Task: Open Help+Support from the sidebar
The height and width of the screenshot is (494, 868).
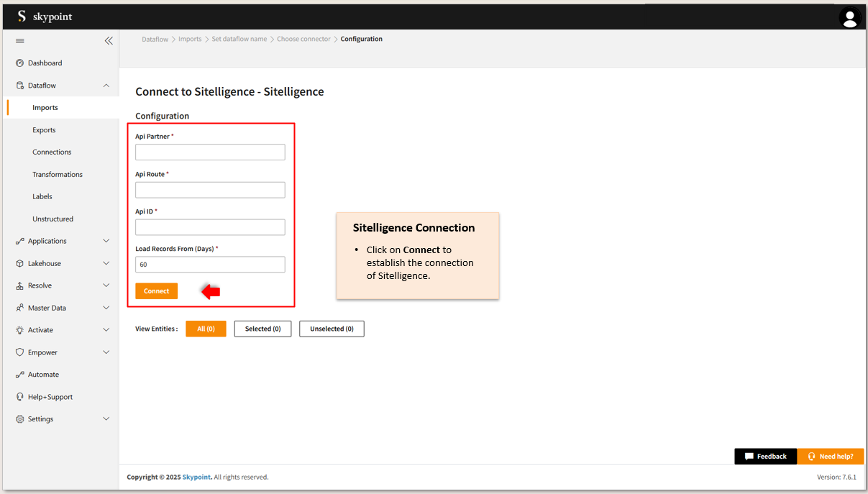Action: pyautogui.click(x=50, y=397)
